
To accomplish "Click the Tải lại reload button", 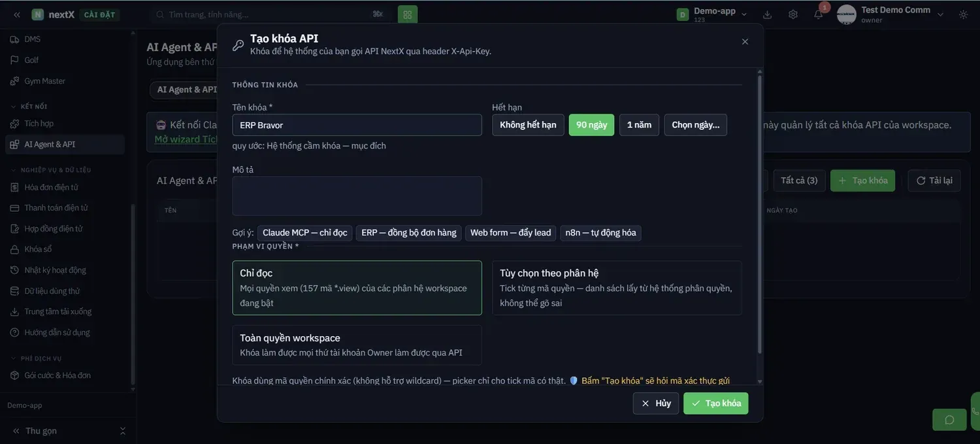I will [934, 180].
